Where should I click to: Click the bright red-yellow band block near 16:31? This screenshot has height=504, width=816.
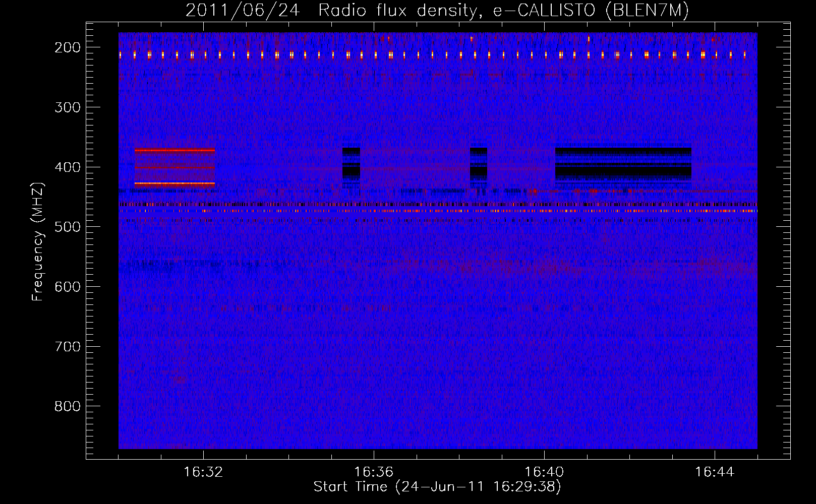(x=174, y=168)
